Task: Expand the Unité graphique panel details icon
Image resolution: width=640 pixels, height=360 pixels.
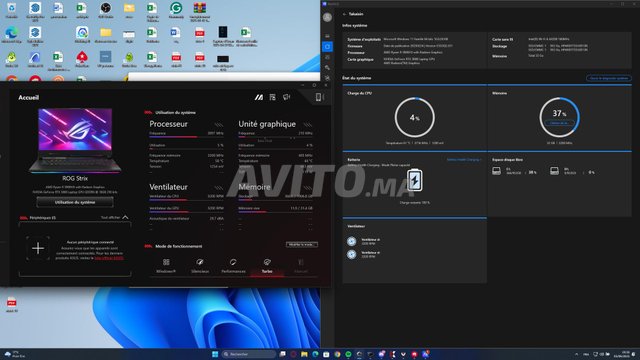Action: [308, 124]
